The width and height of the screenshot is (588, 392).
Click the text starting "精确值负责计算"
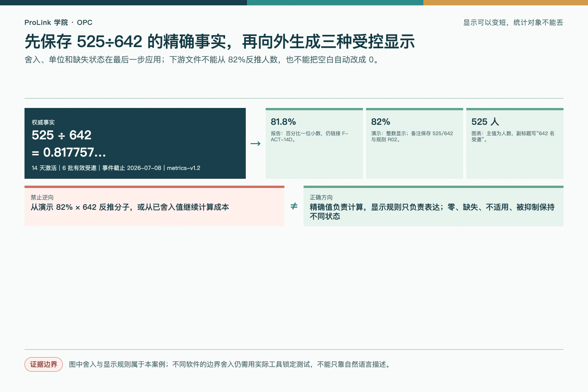pos(432,212)
